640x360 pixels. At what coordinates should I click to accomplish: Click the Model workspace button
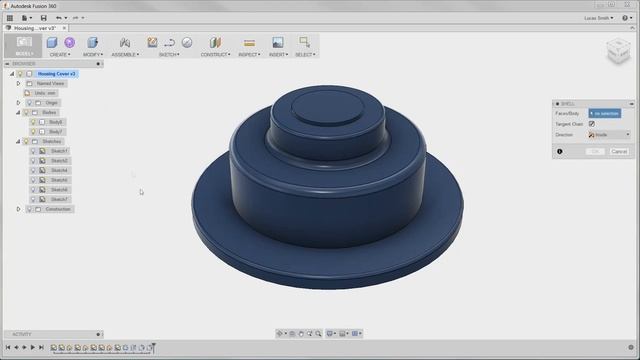(24, 46)
